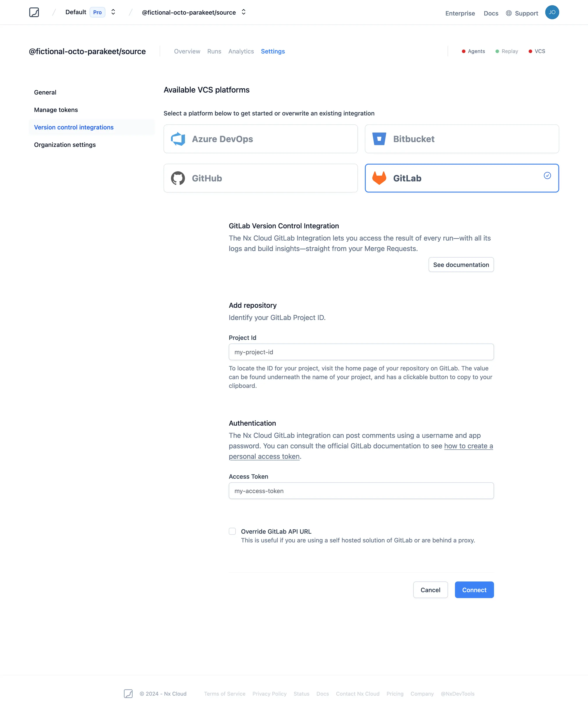Select Version control integrations menu item
This screenshot has height=712, width=588.
coord(73,127)
